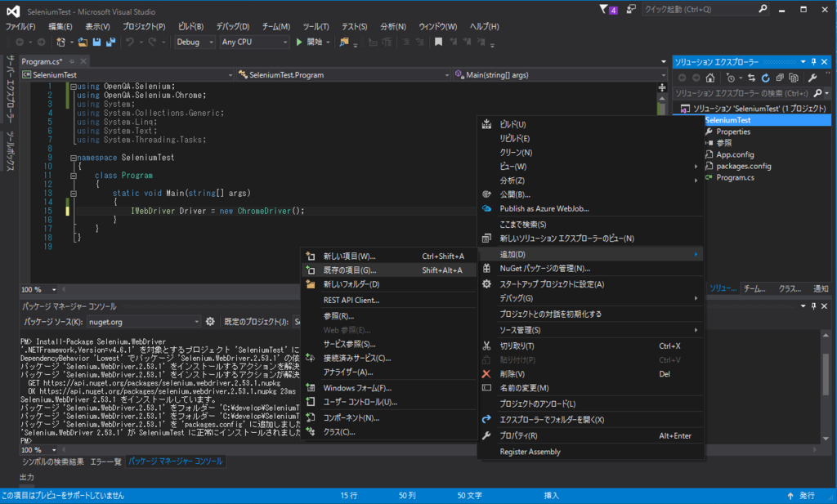Open the ファイル(F) menu
Screen dimensions: 837x504
(20, 26)
